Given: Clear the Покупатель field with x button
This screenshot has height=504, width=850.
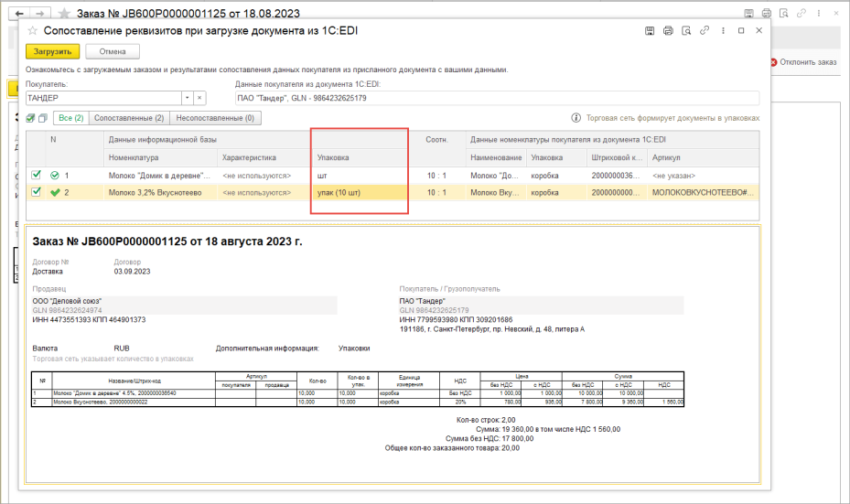Looking at the screenshot, I should 199,98.
